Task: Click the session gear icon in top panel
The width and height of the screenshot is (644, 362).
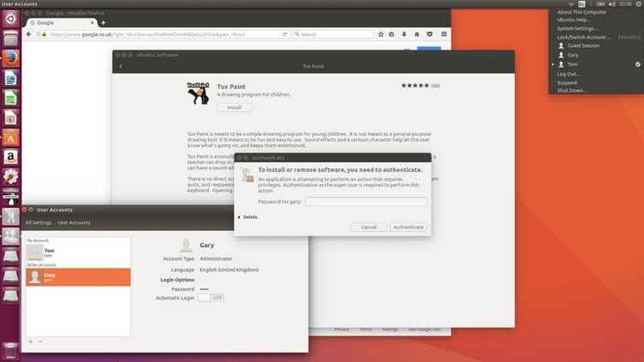Action: click(x=639, y=4)
